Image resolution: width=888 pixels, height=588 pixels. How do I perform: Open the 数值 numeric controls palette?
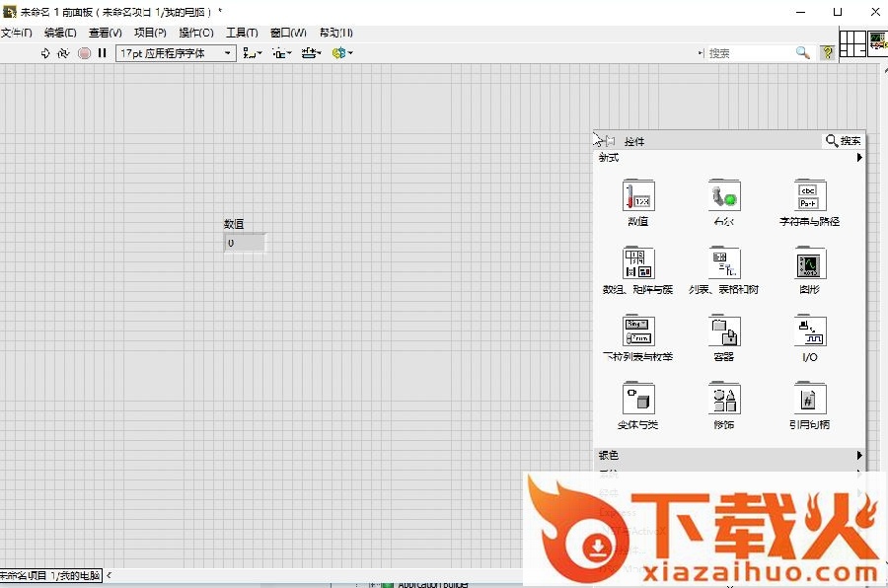(x=638, y=196)
